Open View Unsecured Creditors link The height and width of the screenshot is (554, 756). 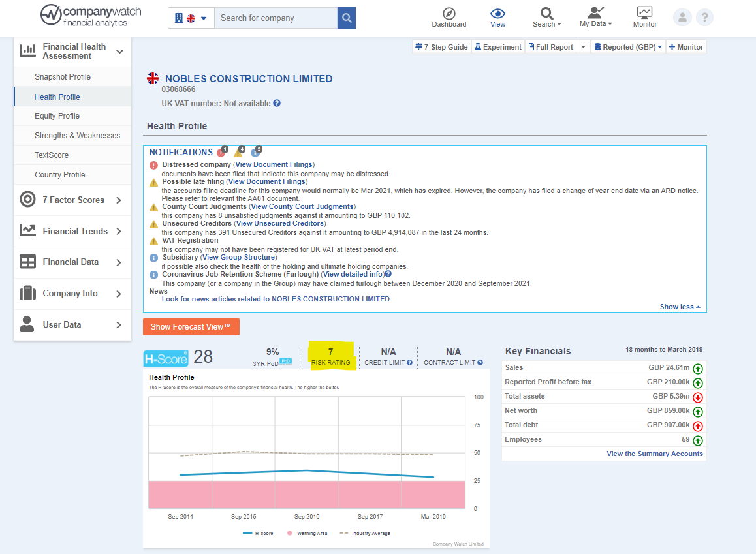coord(280,224)
